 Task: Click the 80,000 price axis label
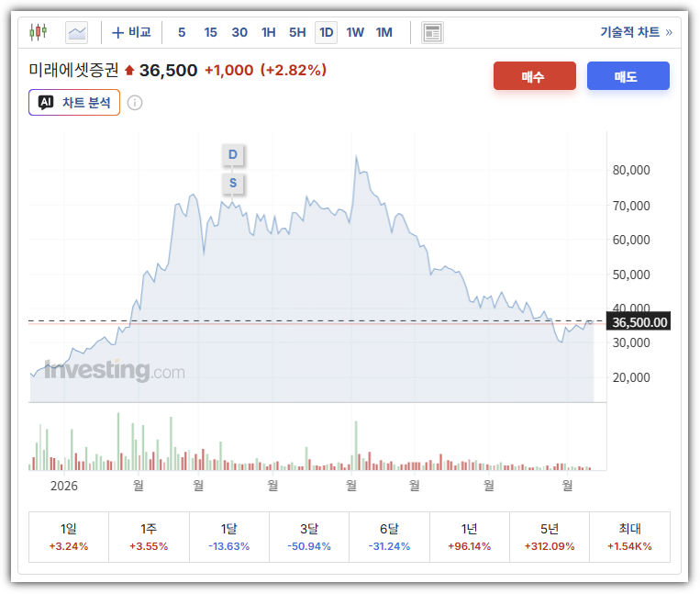point(631,170)
